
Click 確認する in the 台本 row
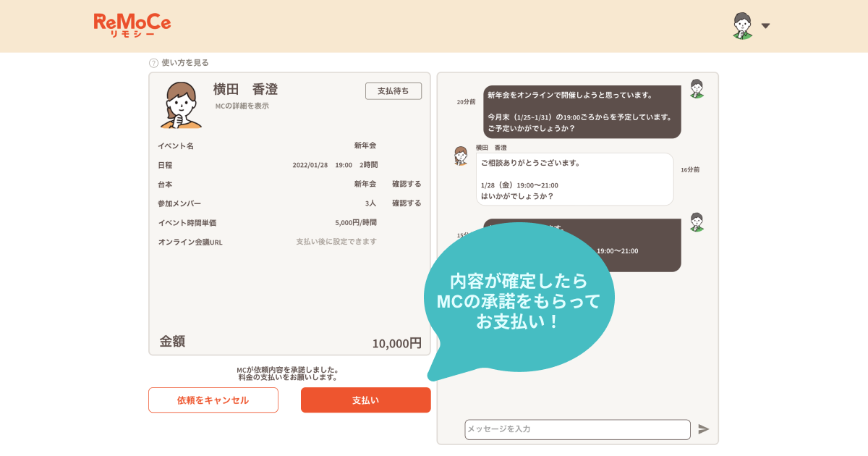coord(407,184)
